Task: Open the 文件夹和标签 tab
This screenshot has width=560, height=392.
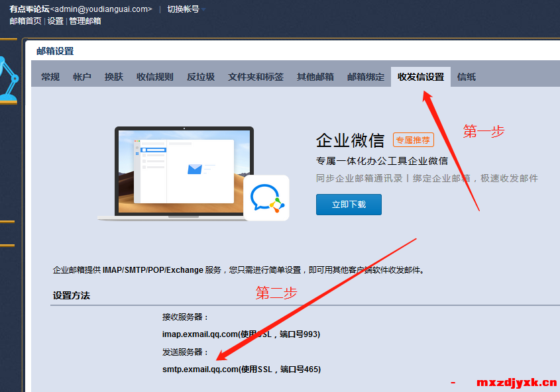Action: coord(256,77)
